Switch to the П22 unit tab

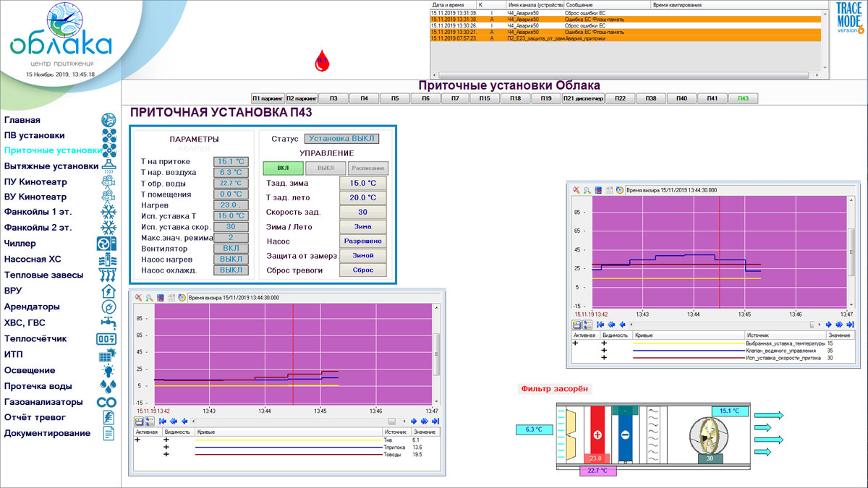619,98
